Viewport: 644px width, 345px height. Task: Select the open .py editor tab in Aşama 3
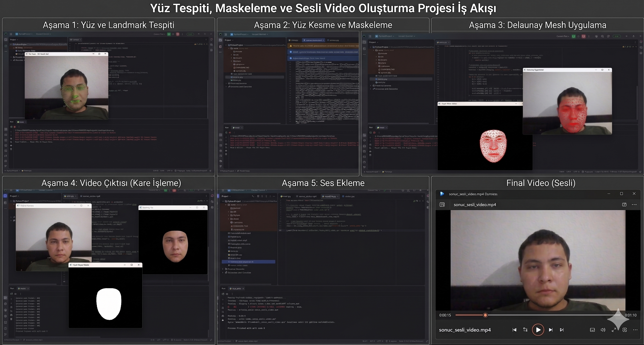[443, 42]
